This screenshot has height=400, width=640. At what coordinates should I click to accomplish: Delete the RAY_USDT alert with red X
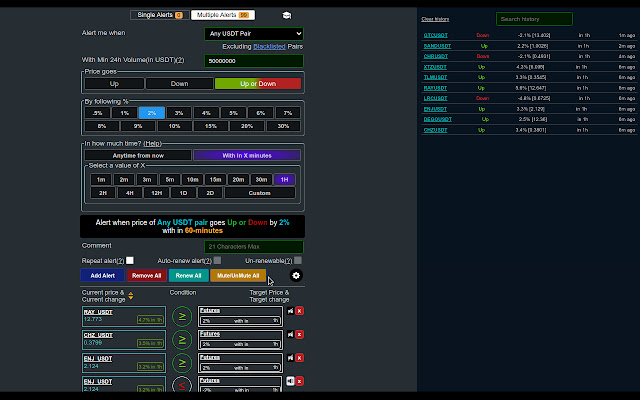tap(299, 311)
